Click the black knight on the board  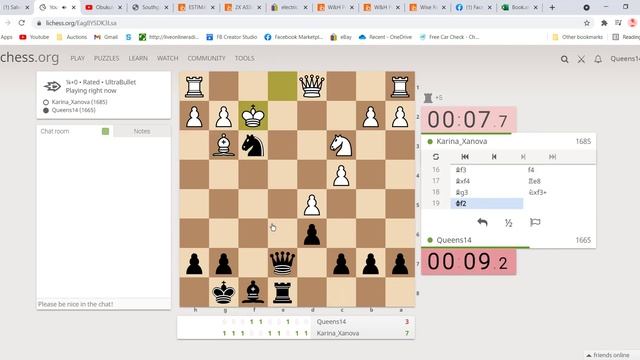253,145
